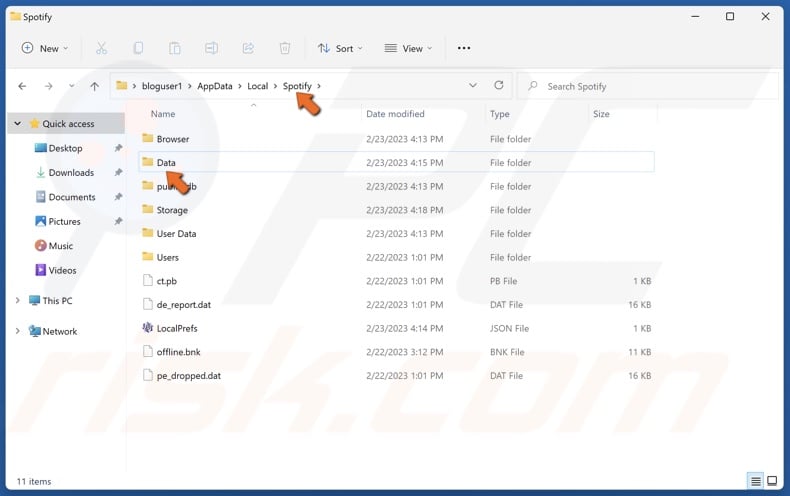This screenshot has width=790, height=496.
Task: Click the Copy icon in toolbar
Action: point(138,48)
